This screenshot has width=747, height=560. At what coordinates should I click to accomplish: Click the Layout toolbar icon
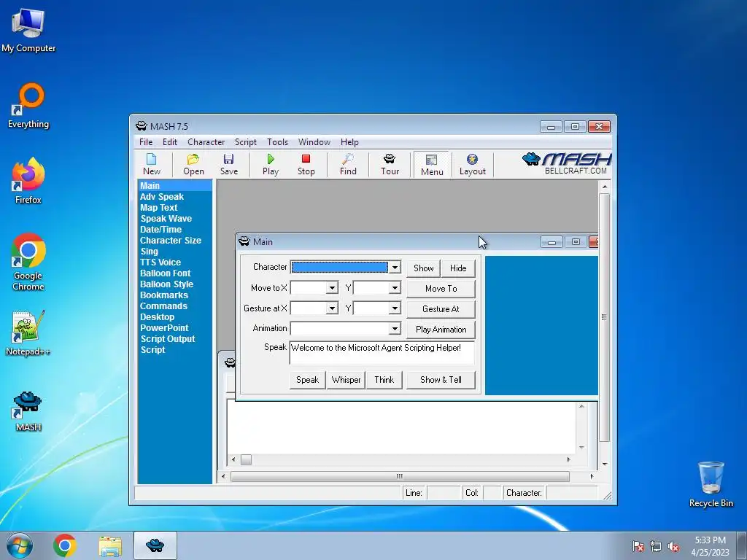pos(472,165)
